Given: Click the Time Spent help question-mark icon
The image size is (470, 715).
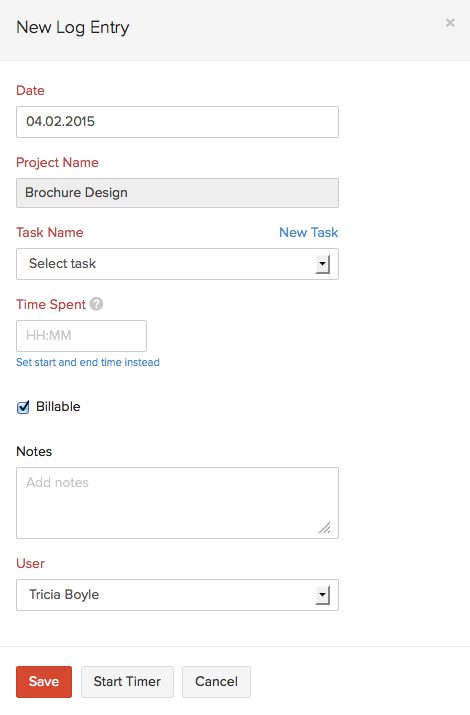Looking at the screenshot, I should (x=96, y=304).
